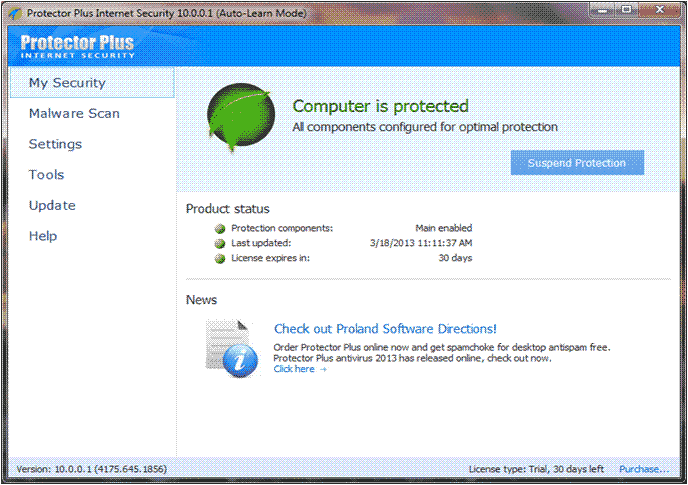The image size is (688, 485).
Task: Click the news document info icon
Action: pyautogui.click(x=232, y=349)
